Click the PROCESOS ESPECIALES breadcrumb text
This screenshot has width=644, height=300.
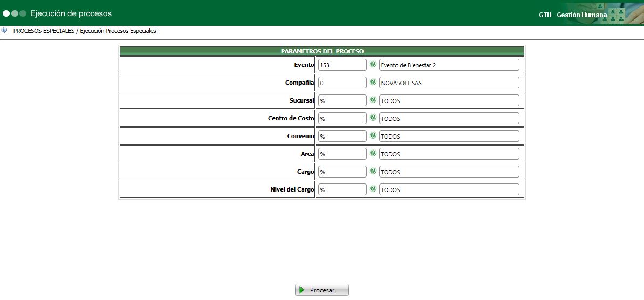point(44,31)
